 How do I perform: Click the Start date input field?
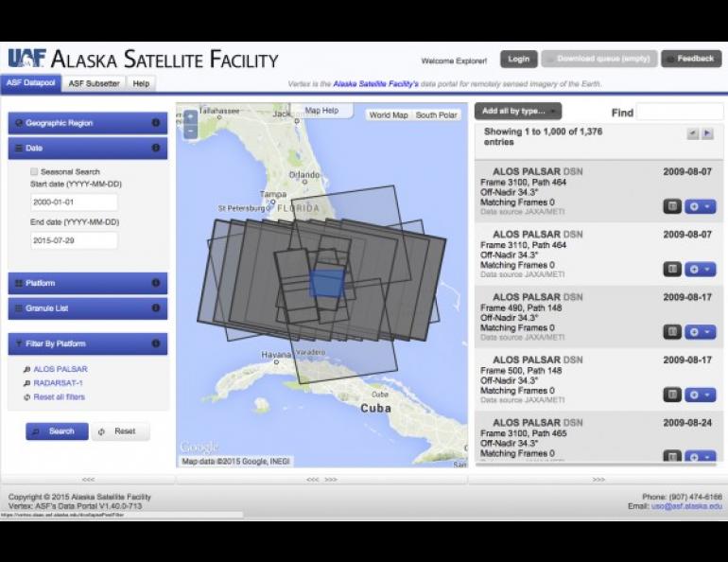tap(74, 202)
